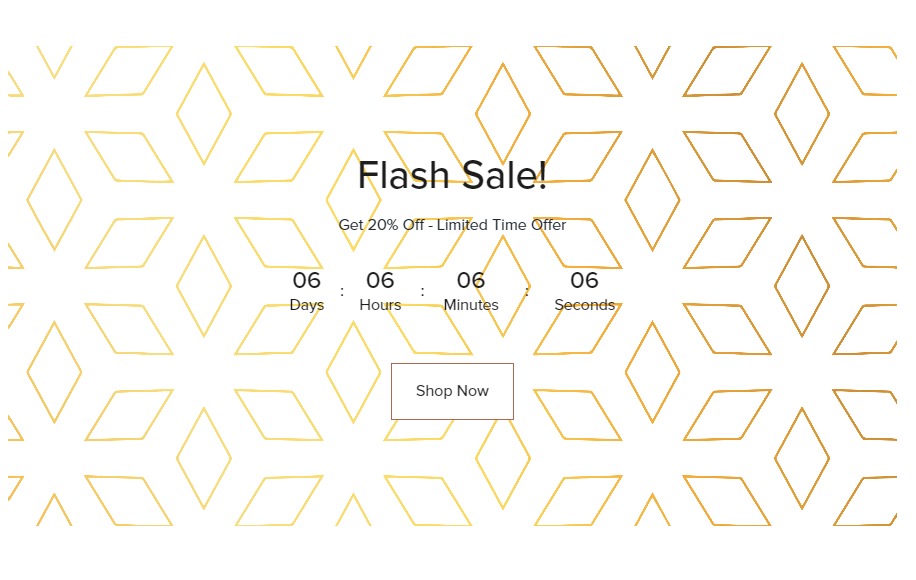Click the Shop Now button

coord(452,391)
